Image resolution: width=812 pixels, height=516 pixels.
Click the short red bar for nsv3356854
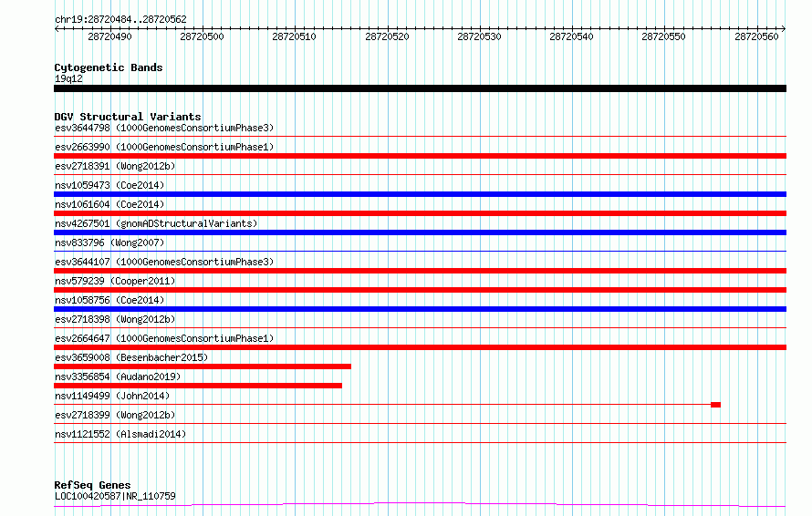click(198, 386)
